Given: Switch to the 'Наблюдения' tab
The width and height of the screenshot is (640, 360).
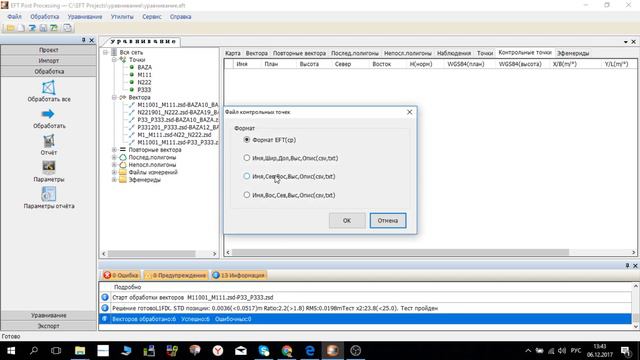Looking at the screenshot, I should pos(453,53).
